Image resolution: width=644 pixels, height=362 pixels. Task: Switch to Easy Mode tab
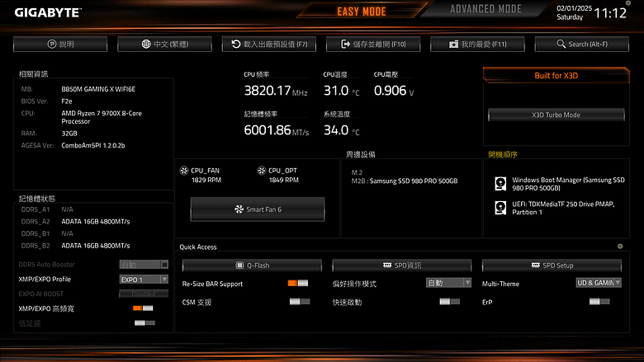(362, 11)
